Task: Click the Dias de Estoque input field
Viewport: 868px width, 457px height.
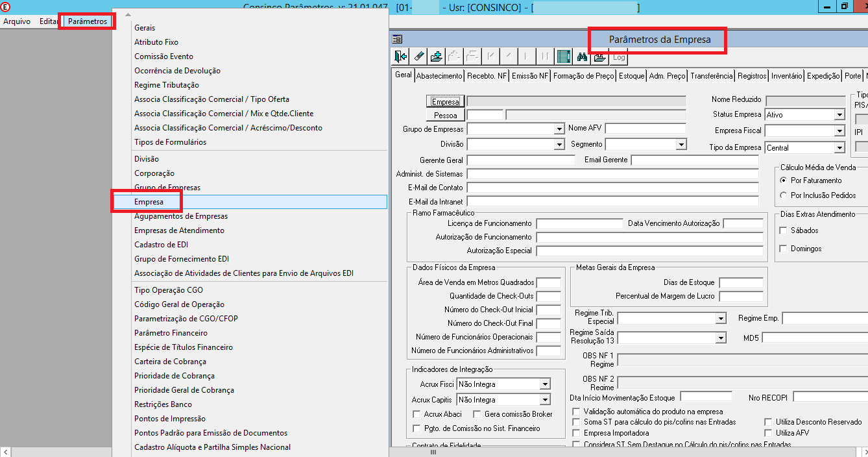Action: coord(741,282)
